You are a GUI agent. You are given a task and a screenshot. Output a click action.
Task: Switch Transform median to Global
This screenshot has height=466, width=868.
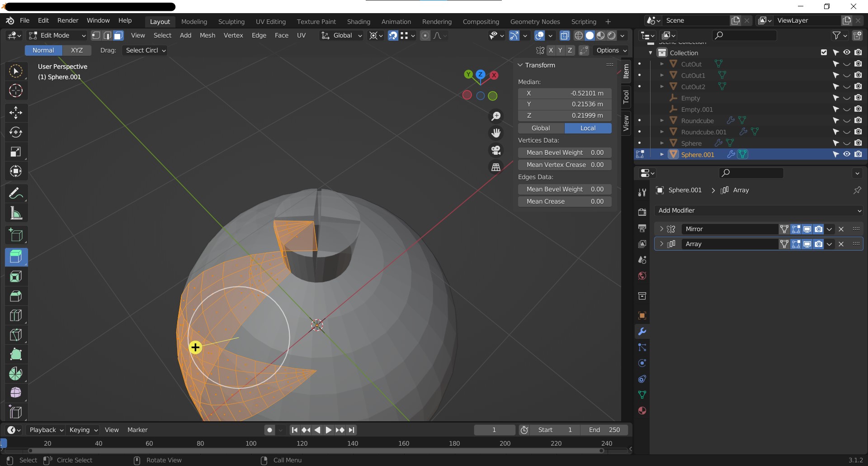point(541,128)
